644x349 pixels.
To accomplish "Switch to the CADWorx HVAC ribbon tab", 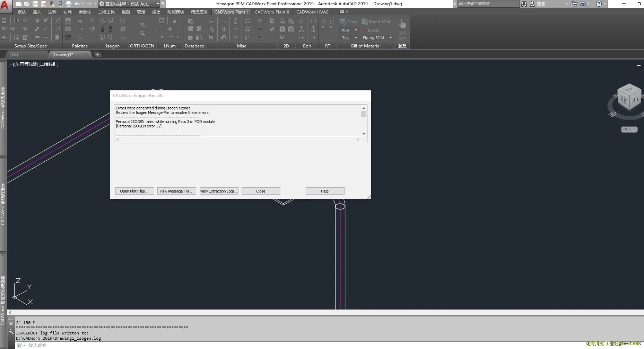I will click(x=312, y=12).
